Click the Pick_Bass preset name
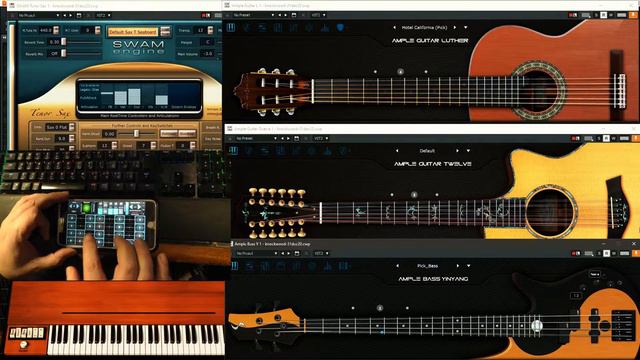Image resolution: width=640 pixels, height=360 pixels. [x=427, y=266]
